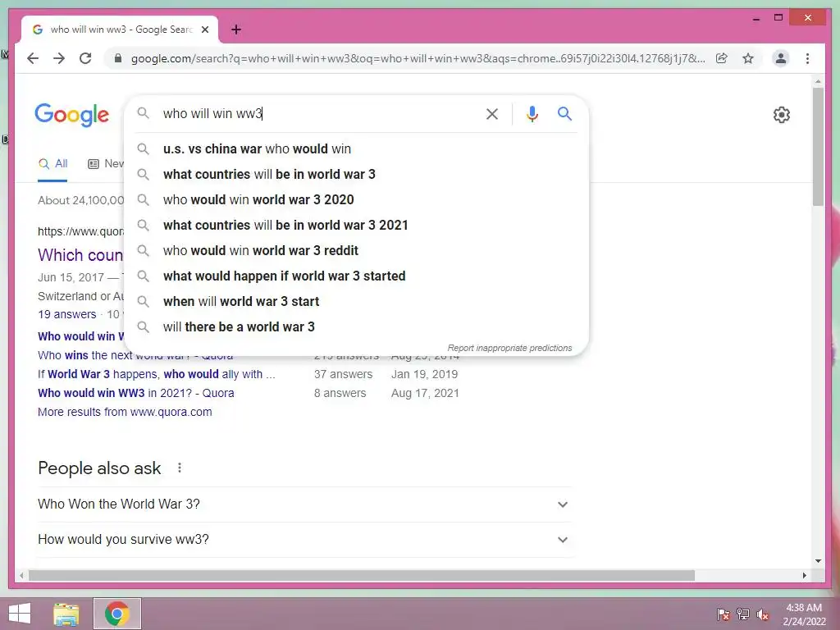Click 'Report inappropriate predictions' link
Screen dimensions: 840x630
click(x=509, y=348)
